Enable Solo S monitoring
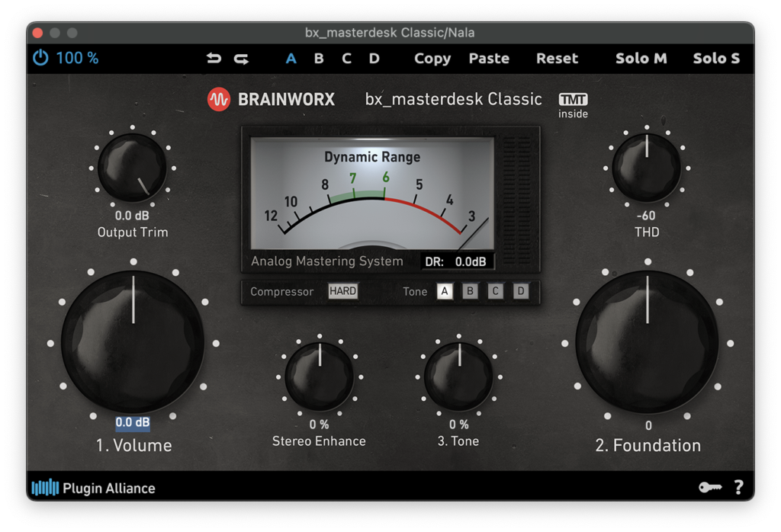781x532 pixels. coord(716,59)
